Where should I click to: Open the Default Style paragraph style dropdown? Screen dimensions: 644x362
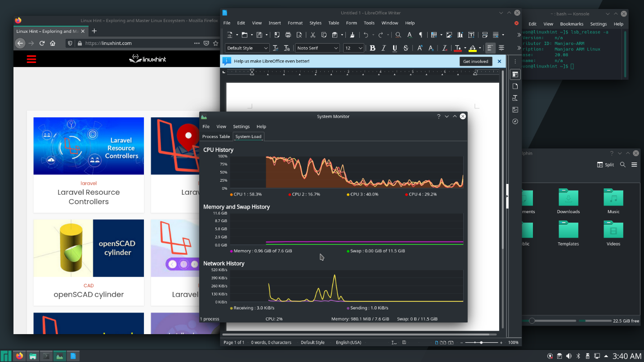(265, 48)
